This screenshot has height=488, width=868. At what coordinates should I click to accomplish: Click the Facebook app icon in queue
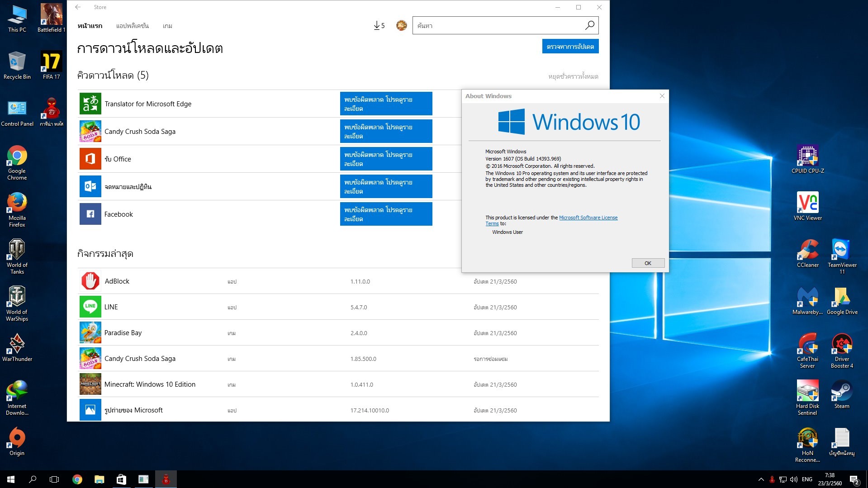pos(90,214)
